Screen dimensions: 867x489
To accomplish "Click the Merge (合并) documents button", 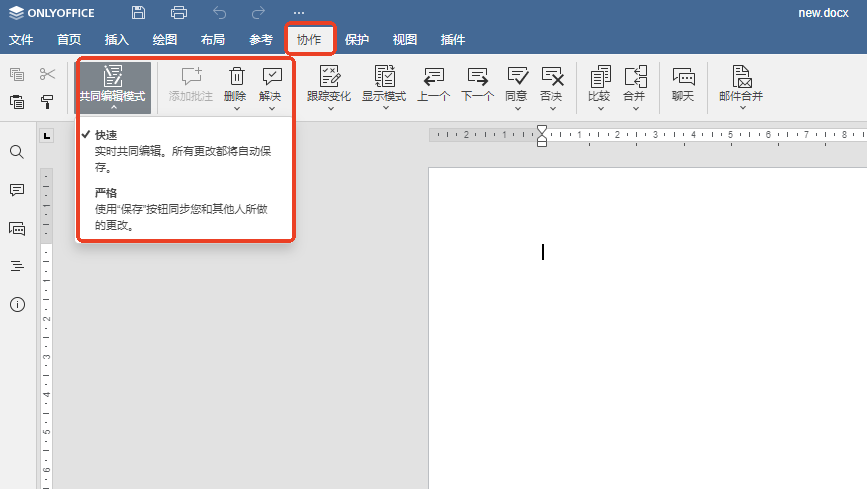I will 634,83.
